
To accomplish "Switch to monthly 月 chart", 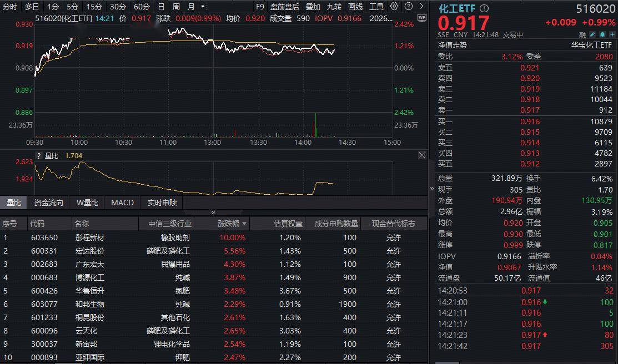I will pos(191,7).
